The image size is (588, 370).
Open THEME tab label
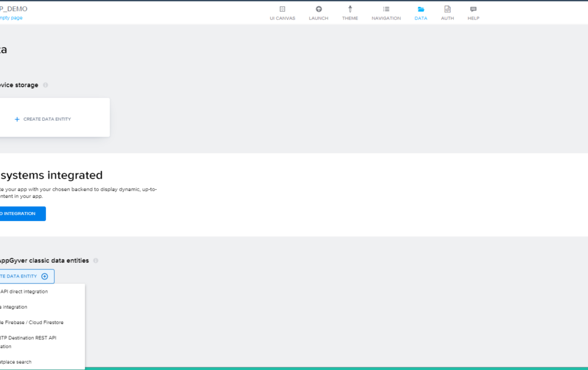point(350,18)
